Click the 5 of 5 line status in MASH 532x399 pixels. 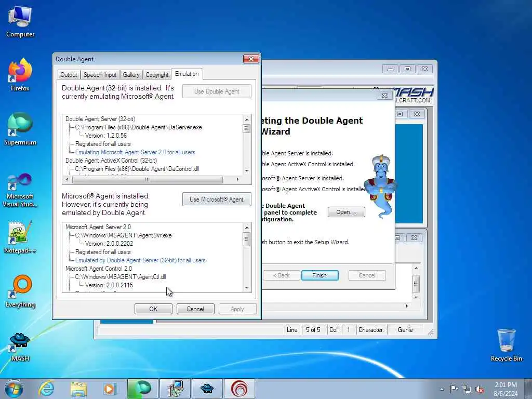tap(313, 330)
